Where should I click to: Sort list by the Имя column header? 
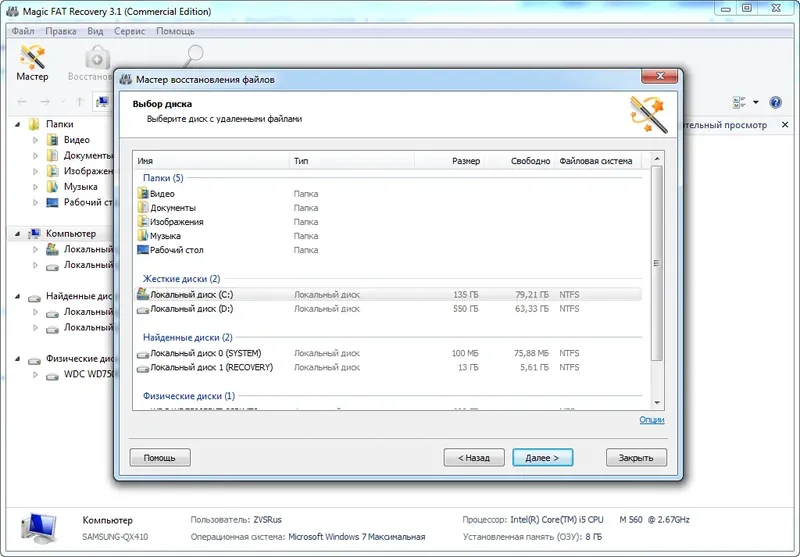(x=211, y=161)
